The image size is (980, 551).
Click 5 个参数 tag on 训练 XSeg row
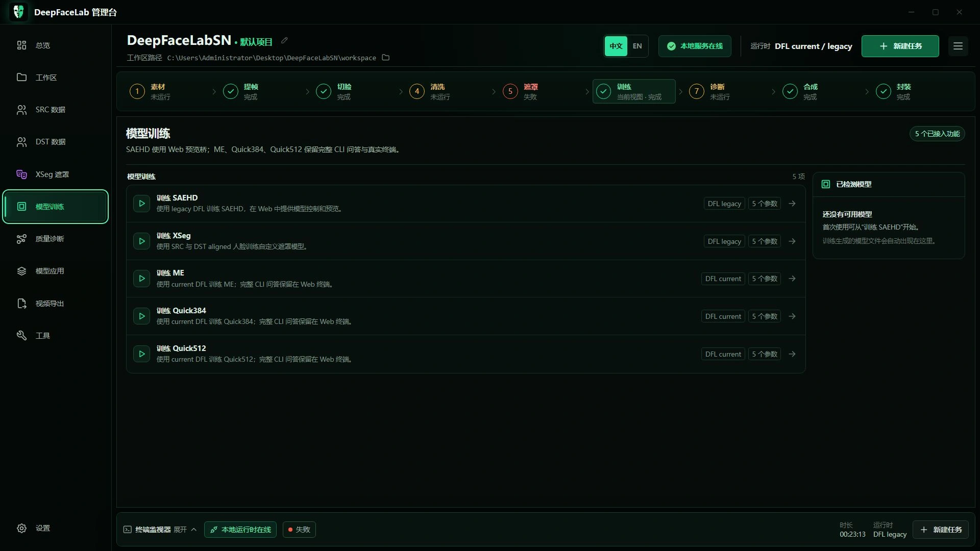(765, 241)
